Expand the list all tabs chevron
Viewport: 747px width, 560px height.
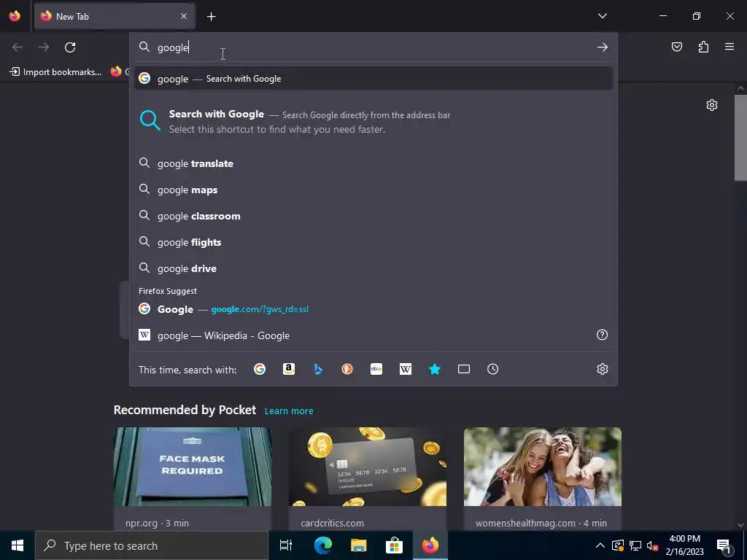point(603,16)
